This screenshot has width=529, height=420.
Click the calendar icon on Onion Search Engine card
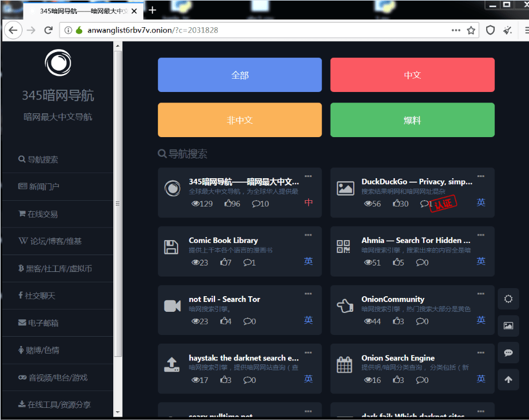(345, 364)
